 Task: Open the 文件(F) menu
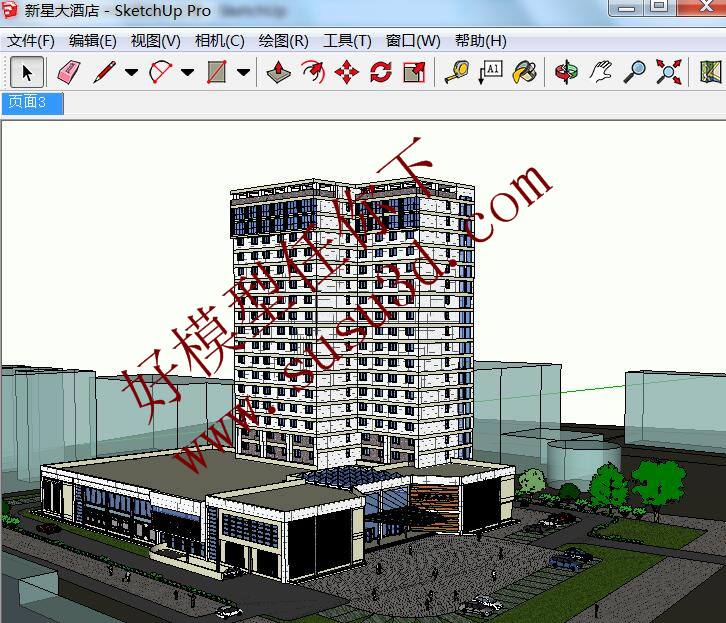pos(31,41)
